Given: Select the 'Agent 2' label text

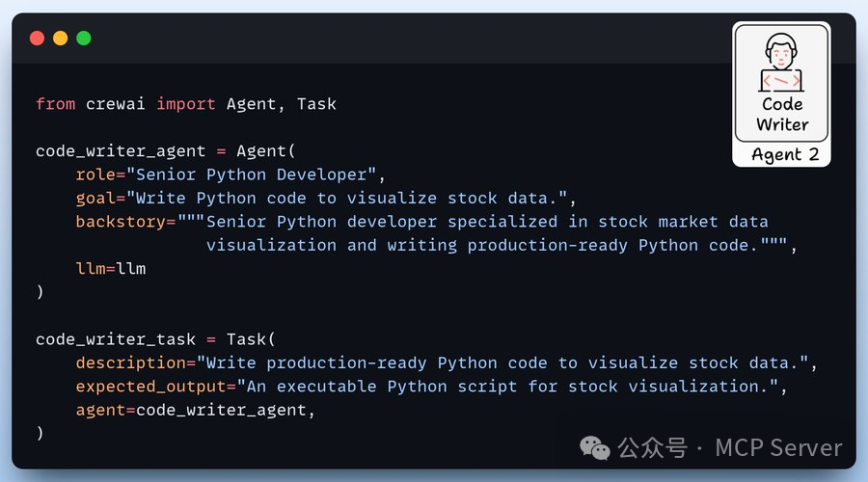Looking at the screenshot, I should click(785, 154).
